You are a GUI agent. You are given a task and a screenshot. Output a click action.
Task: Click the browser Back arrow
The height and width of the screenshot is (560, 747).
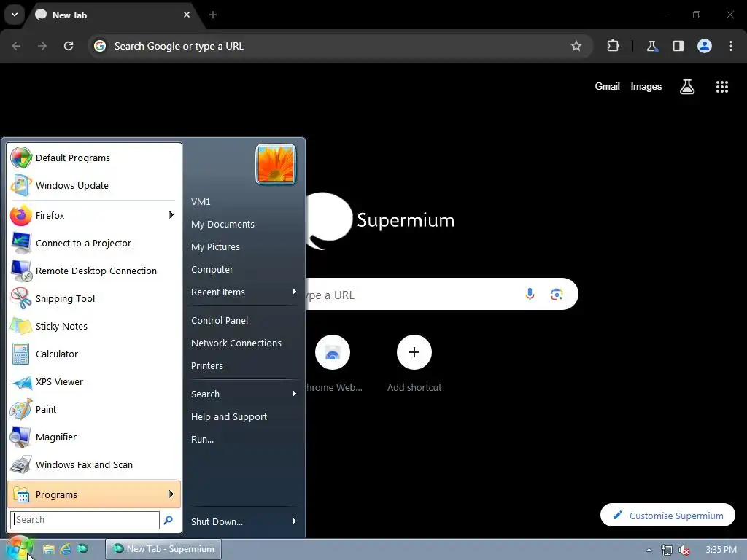pyautogui.click(x=16, y=46)
